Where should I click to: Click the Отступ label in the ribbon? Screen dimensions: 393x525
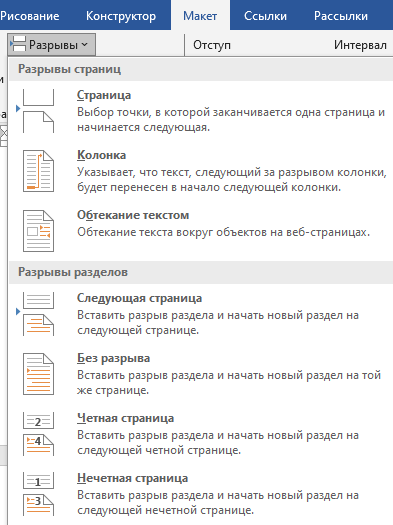click(x=212, y=45)
